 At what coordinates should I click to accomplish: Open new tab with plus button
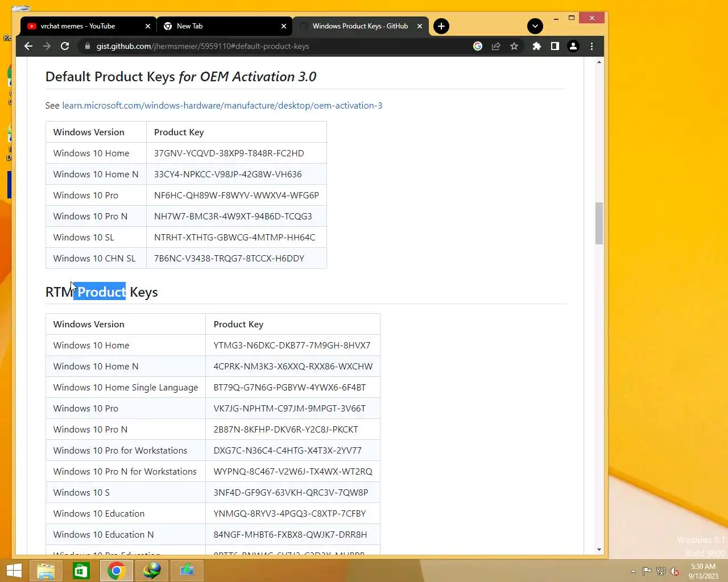(441, 26)
